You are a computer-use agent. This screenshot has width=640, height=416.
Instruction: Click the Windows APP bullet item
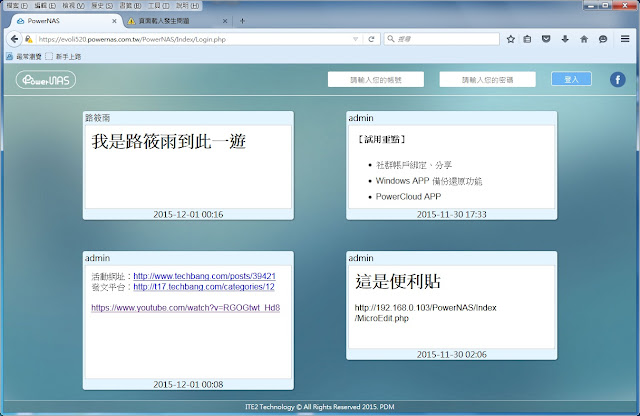pos(429,181)
